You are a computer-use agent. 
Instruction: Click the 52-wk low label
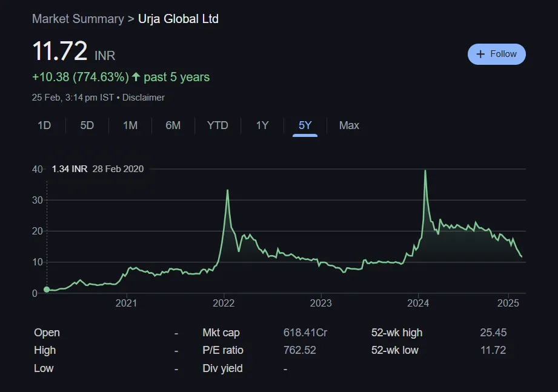tap(395, 350)
